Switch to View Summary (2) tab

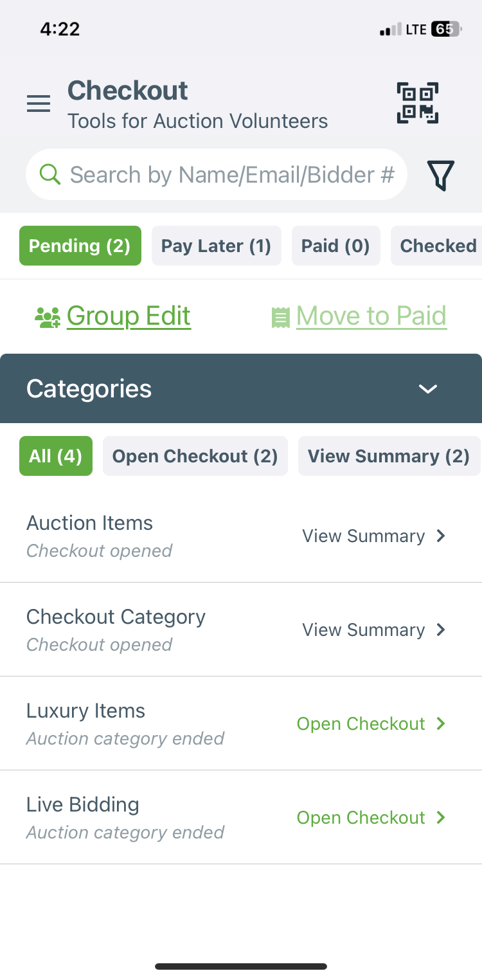(389, 456)
